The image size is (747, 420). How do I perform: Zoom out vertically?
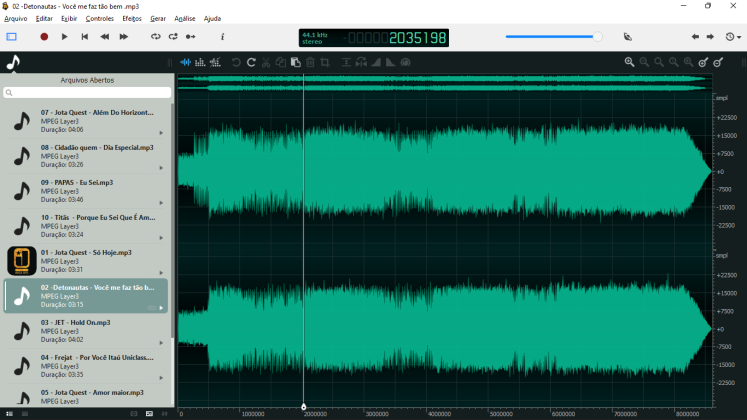(x=718, y=62)
